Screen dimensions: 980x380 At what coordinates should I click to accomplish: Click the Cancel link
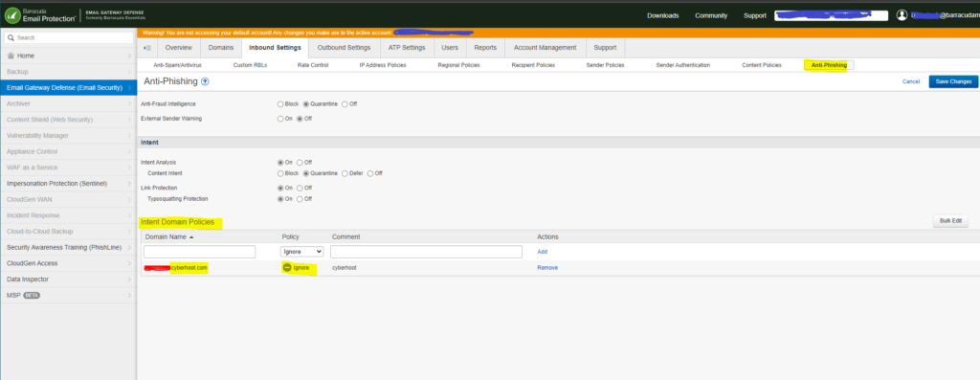[911, 82]
